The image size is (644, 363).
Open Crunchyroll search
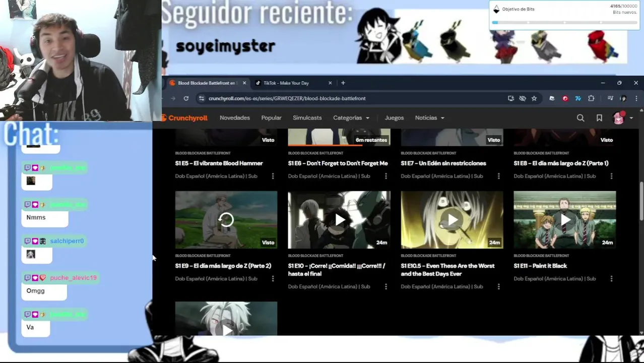(581, 118)
